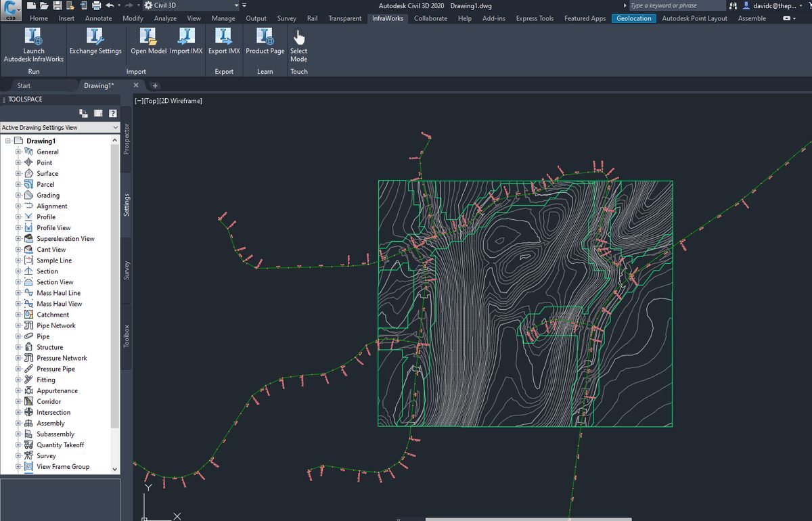The height and width of the screenshot is (521, 812).
Task: Select Point in the settings tree
Action: coord(44,162)
